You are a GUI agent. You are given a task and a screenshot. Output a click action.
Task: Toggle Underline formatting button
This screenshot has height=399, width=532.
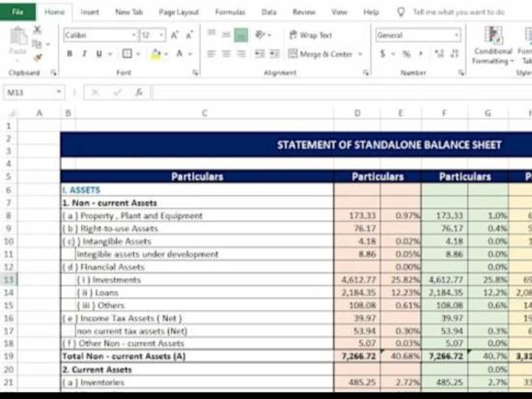click(x=99, y=54)
